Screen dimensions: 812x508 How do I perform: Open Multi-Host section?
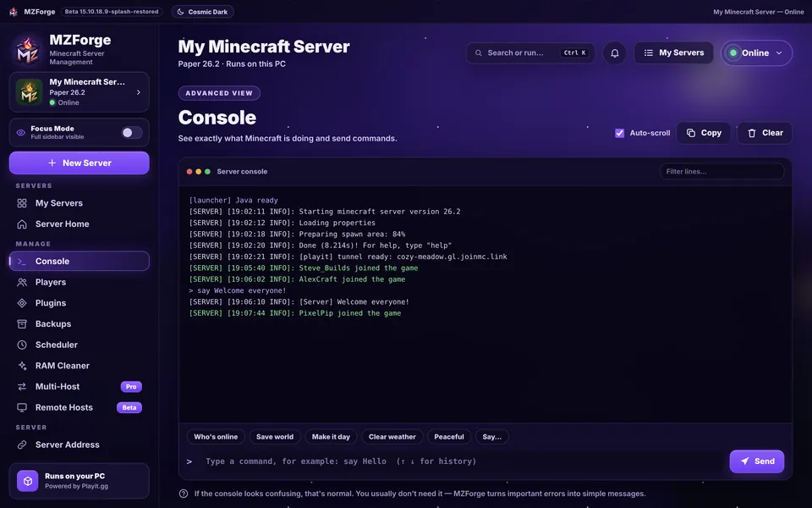(80, 387)
